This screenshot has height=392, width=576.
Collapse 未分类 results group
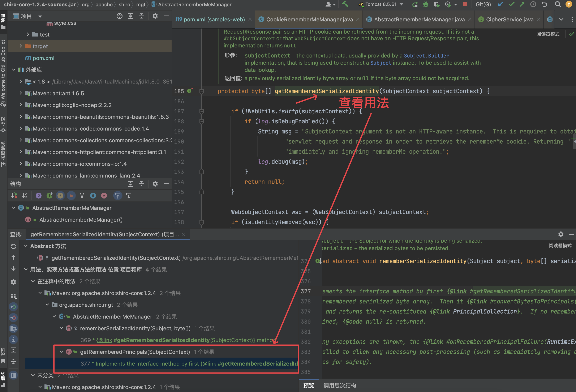33,375
